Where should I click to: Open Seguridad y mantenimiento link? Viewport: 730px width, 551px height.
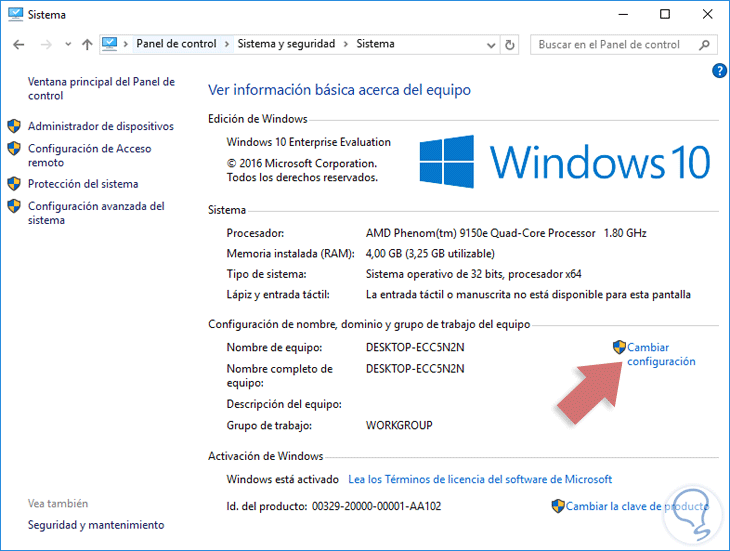(x=96, y=525)
